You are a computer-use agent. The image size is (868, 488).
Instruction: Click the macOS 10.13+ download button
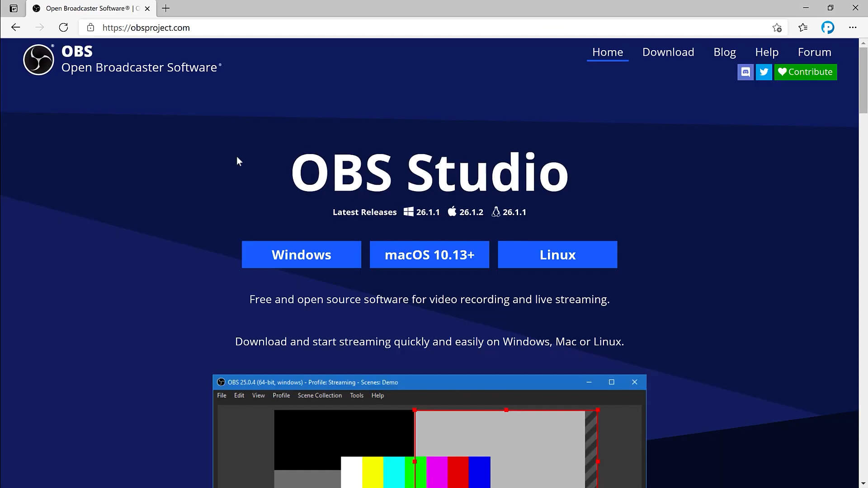pos(429,254)
